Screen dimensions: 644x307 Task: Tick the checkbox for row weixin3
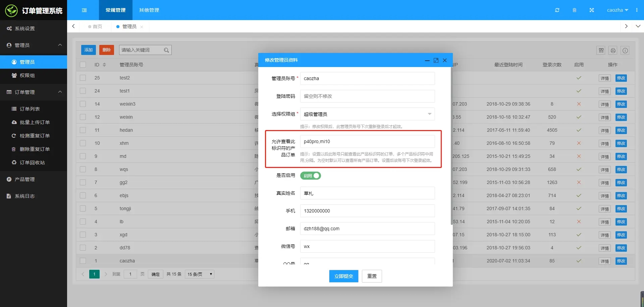pyautogui.click(x=83, y=104)
